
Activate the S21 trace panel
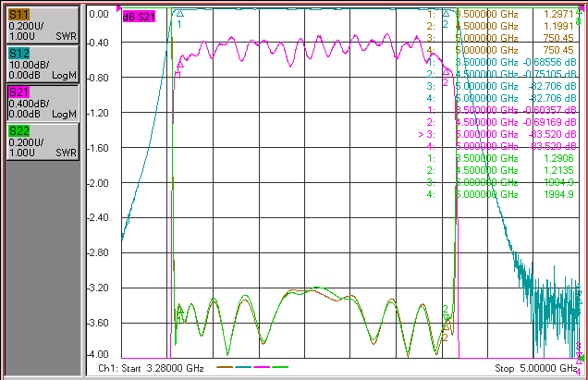pyautogui.click(x=43, y=103)
